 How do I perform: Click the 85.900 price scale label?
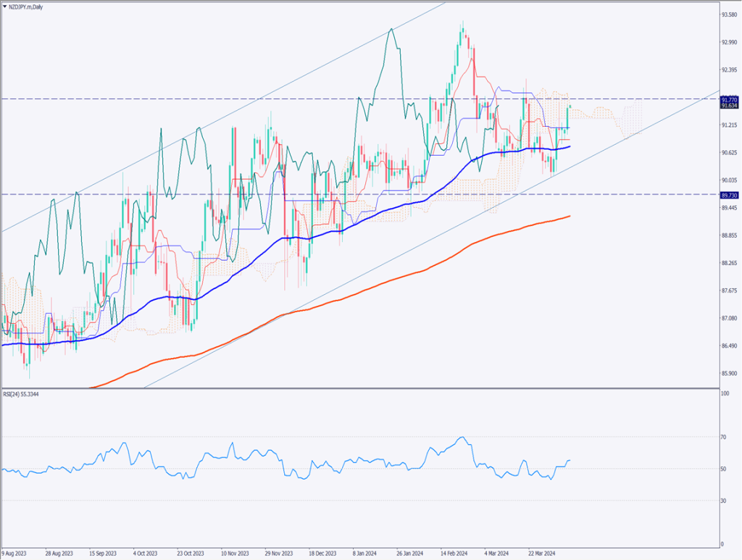728,374
